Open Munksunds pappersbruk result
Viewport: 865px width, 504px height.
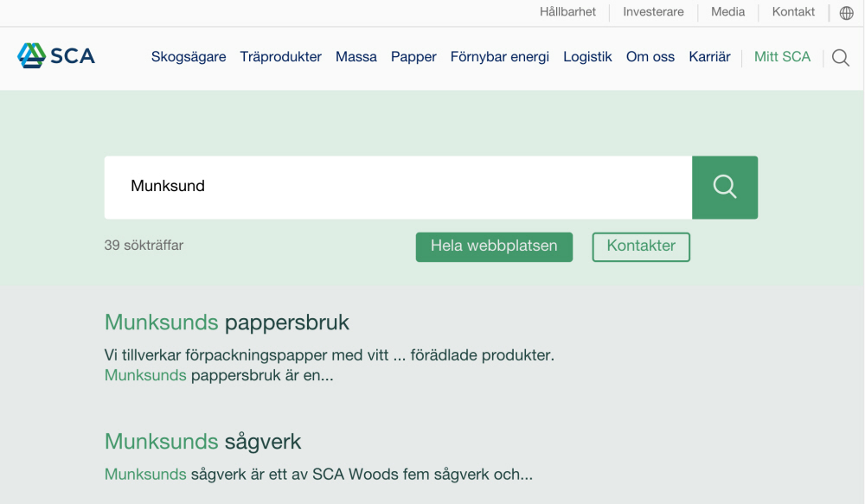click(227, 322)
